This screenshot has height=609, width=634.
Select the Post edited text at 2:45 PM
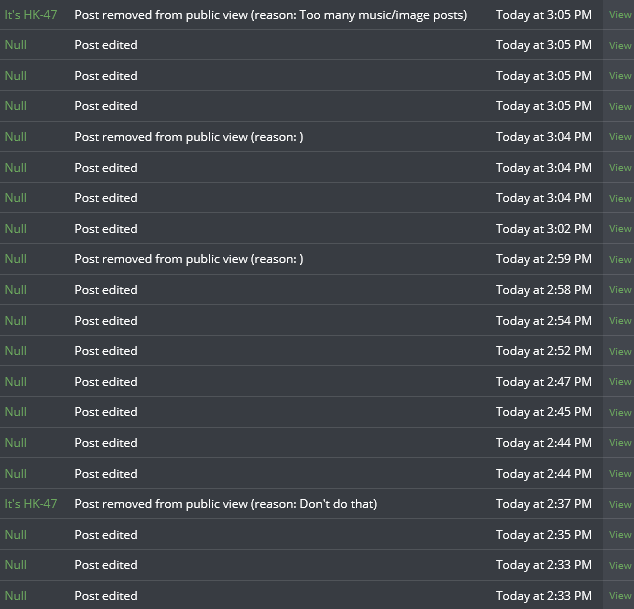106,412
